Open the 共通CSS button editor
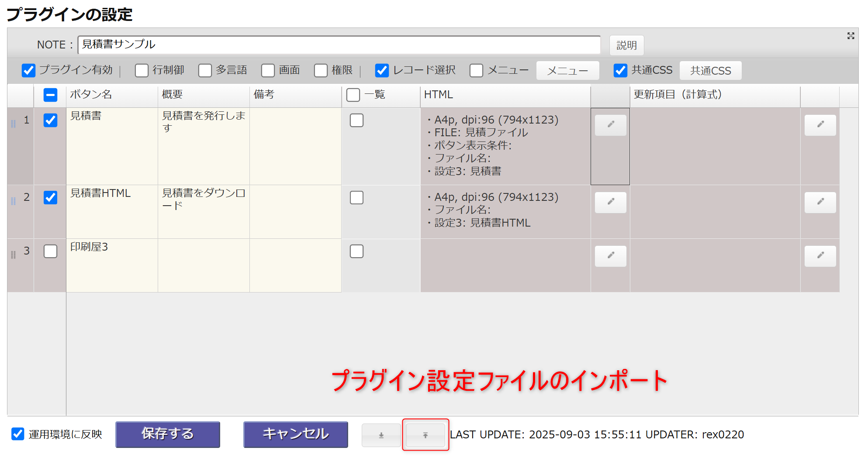Image resolution: width=868 pixels, height=458 pixels. tap(710, 71)
